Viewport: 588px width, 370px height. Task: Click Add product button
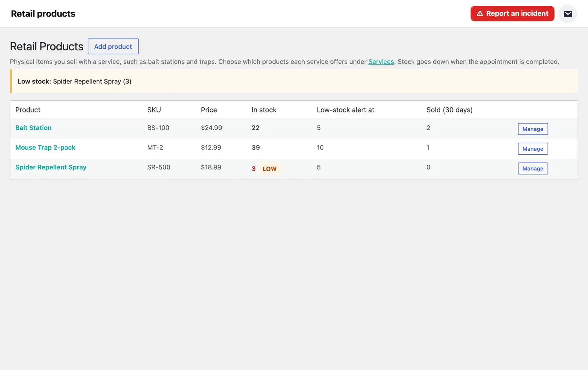(113, 46)
